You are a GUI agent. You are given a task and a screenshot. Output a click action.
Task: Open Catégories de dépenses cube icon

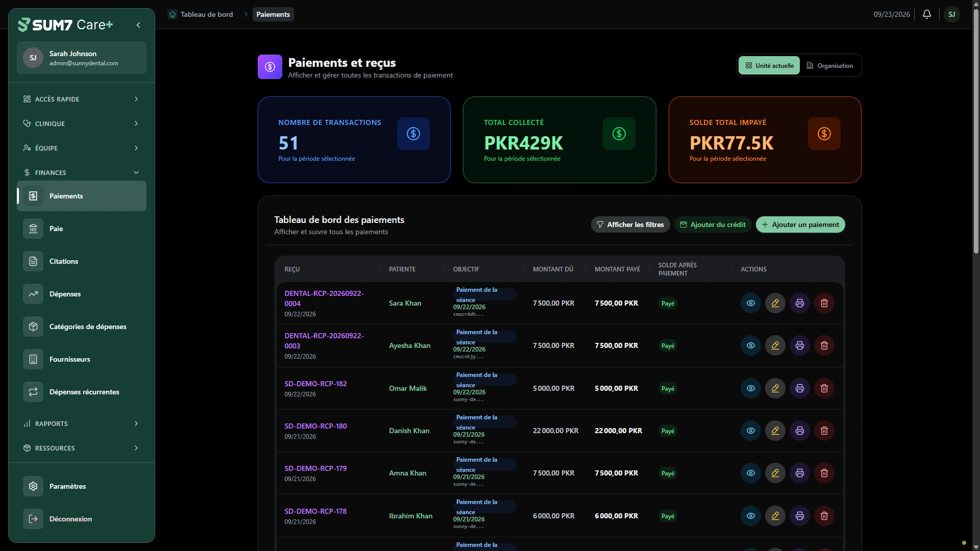click(x=33, y=327)
